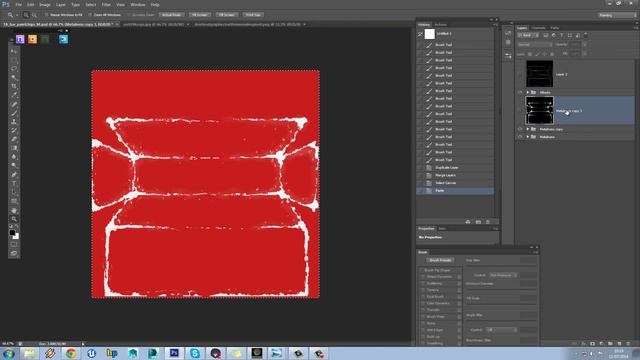Click the Layer 2 thumbnail

point(540,74)
